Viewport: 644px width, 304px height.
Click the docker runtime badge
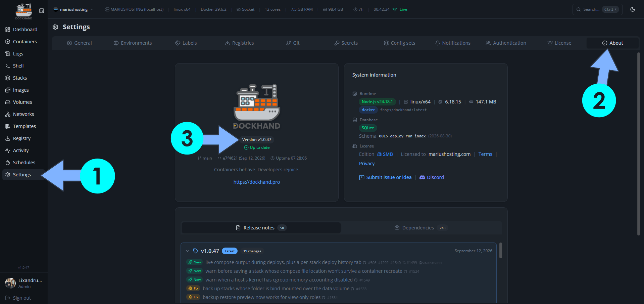pyautogui.click(x=368, y=110)
